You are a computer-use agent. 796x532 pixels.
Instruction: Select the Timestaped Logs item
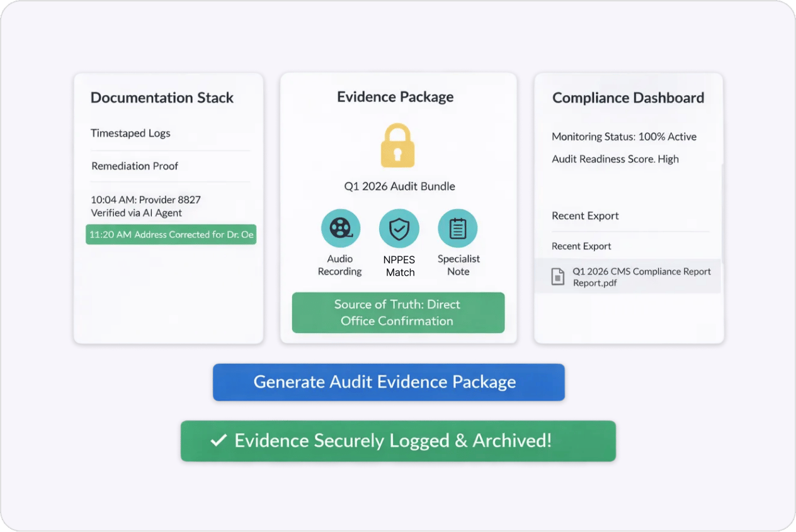coord(130,133)
